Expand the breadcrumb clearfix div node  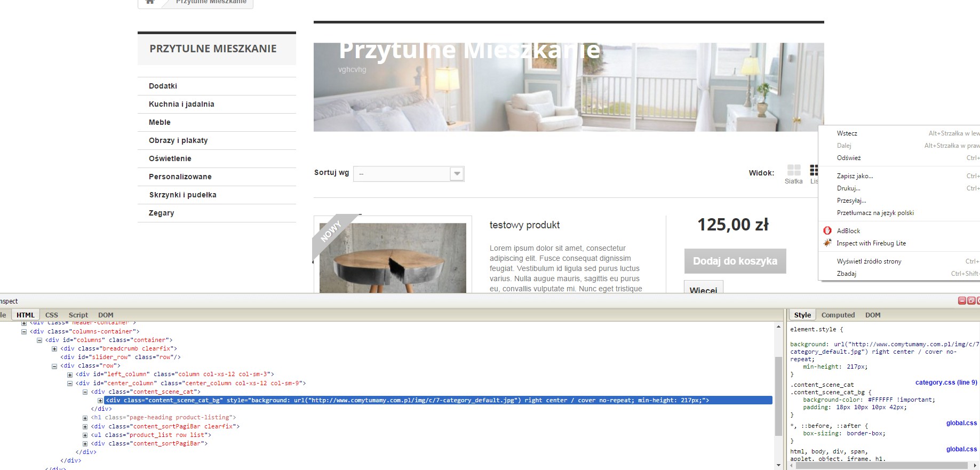[x=54, y=349]
